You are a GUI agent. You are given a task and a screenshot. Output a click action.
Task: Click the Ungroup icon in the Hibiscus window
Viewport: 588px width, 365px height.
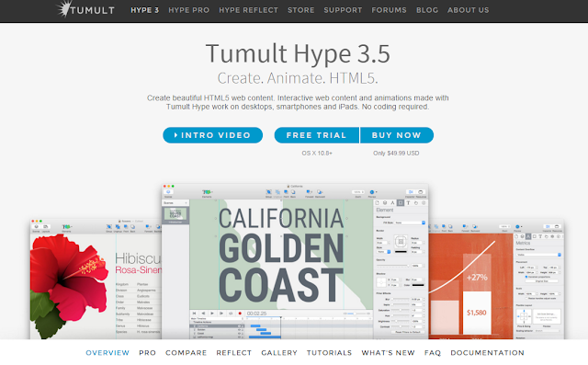click(118, 227)
